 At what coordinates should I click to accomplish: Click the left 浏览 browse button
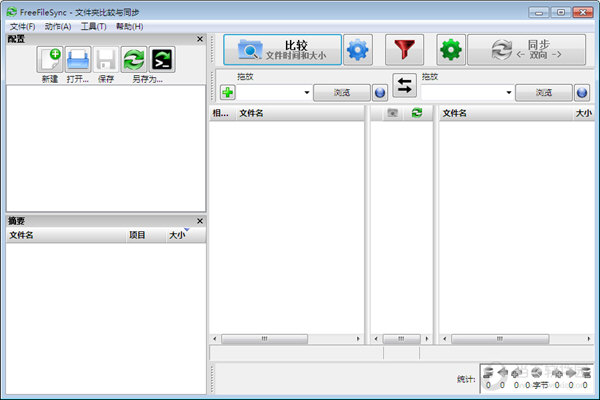(342, 93)
